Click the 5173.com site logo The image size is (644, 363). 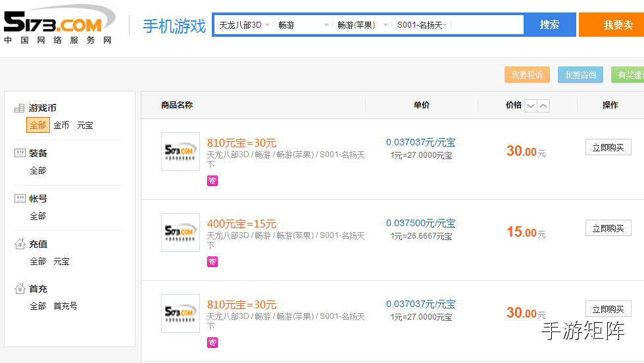60,24
